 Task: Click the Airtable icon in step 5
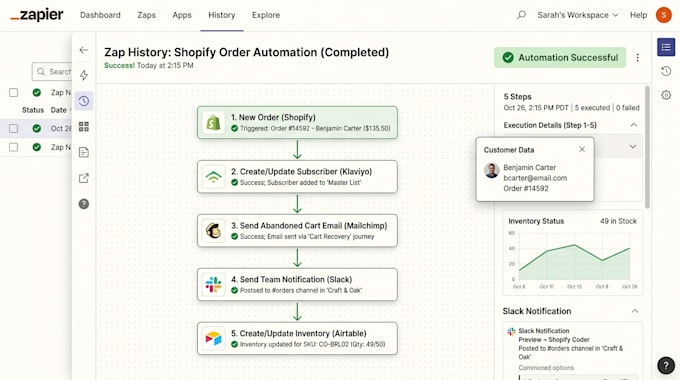coord(213,338)
